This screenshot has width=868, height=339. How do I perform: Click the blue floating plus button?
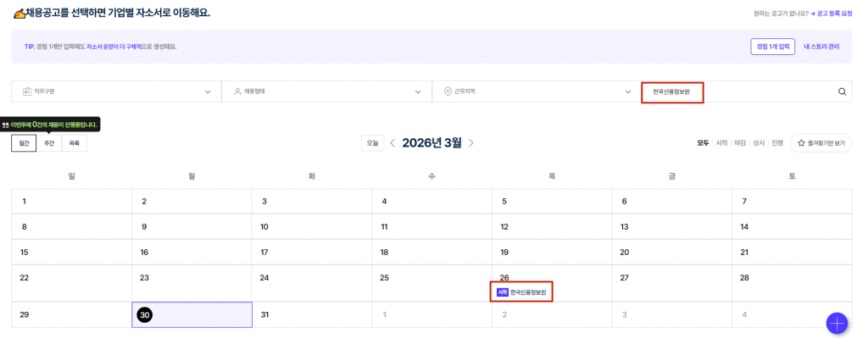tap(837, 323)
